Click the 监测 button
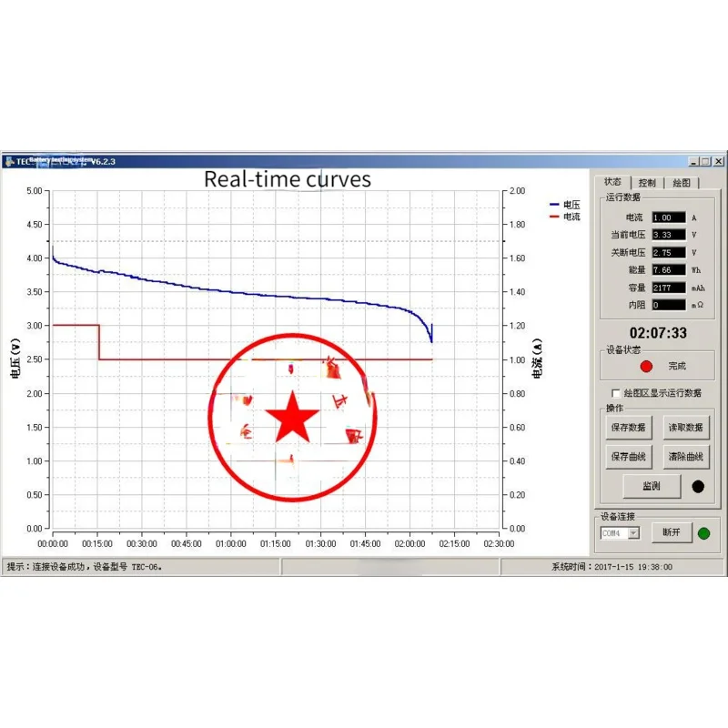 tap(652, 486)
